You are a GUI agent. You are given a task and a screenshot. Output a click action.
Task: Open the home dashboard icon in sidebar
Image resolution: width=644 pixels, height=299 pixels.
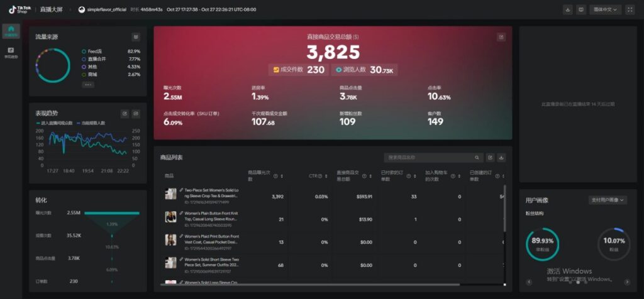click(x=11, y=31)
